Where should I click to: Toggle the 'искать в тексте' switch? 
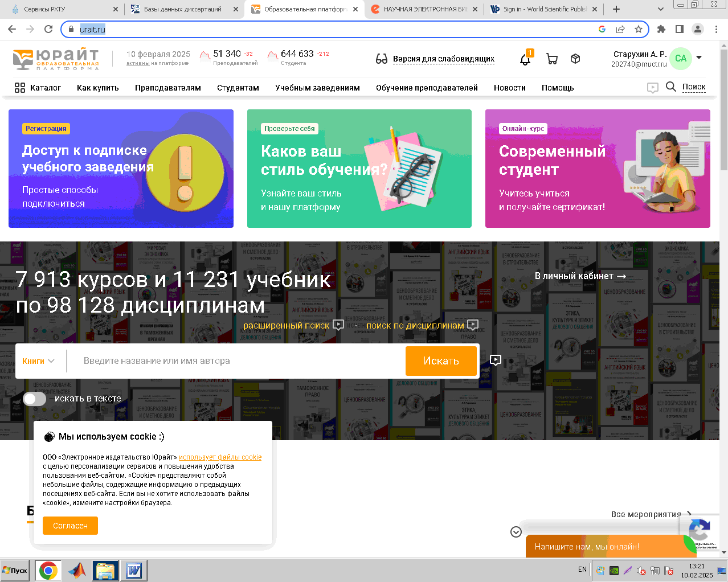pos(35,399)
